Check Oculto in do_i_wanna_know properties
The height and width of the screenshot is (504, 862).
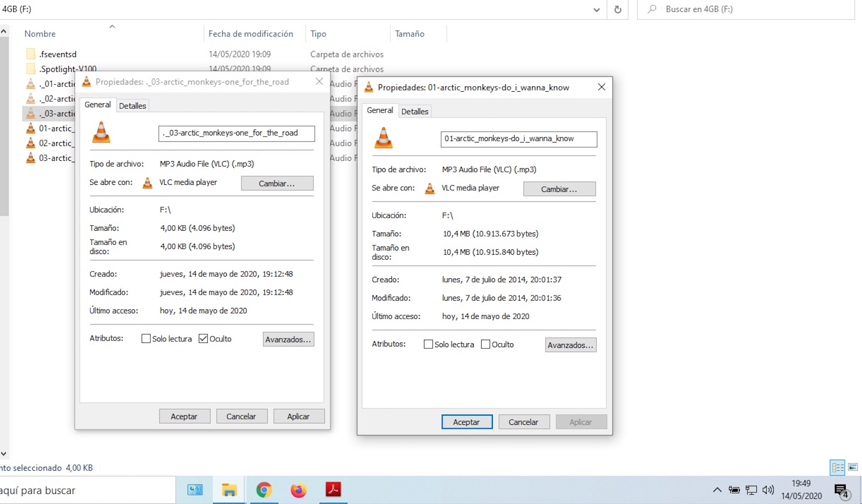[485, 344]
